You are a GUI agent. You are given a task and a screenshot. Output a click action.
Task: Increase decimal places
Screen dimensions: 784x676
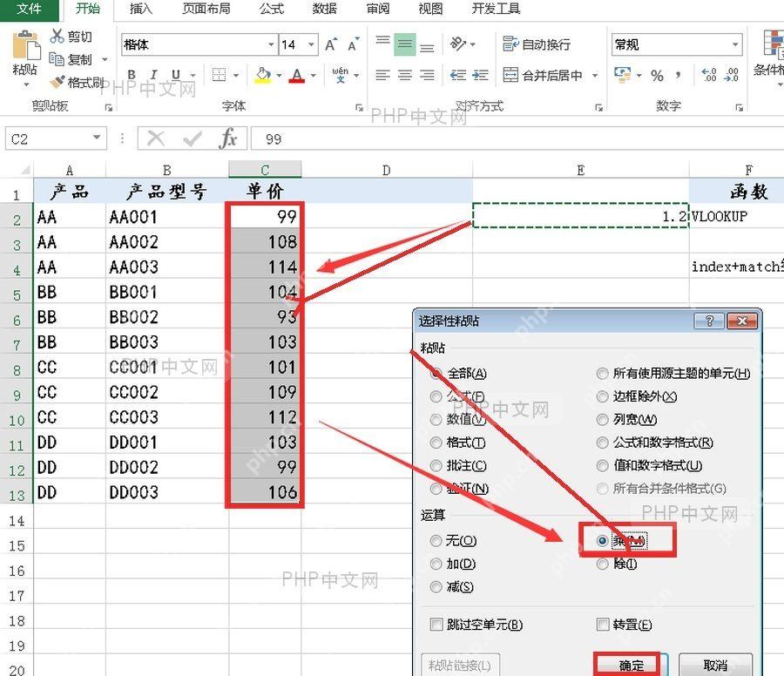pyautogui.click(x=709, y=75)
